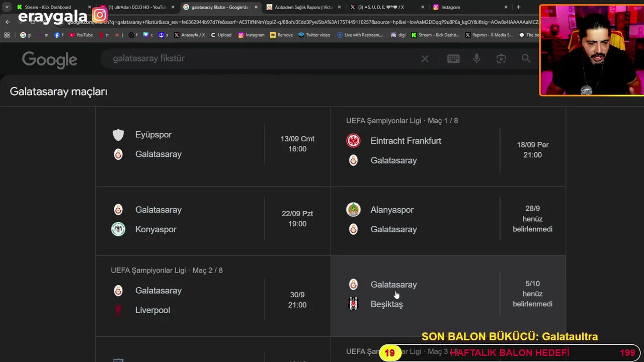This screenshot has width=644, height=362.
Task: Open the Galatasaray vs Beşiktaş match
Action: tap(448, 296)
